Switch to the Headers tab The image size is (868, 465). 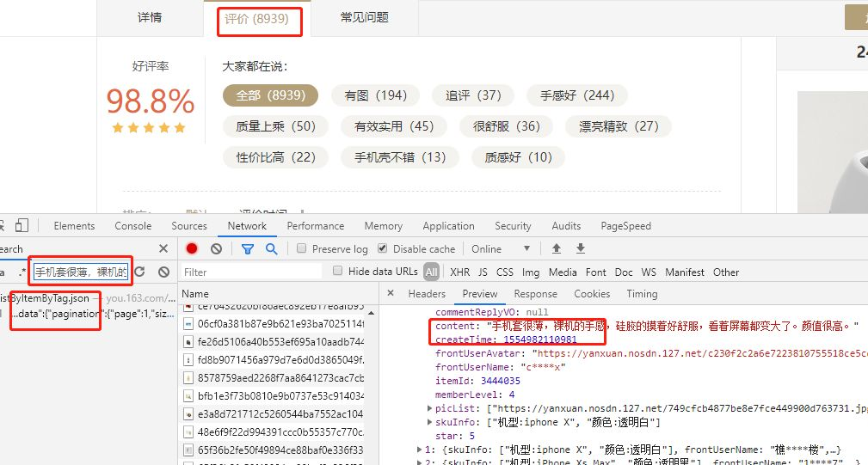point(427,294)
